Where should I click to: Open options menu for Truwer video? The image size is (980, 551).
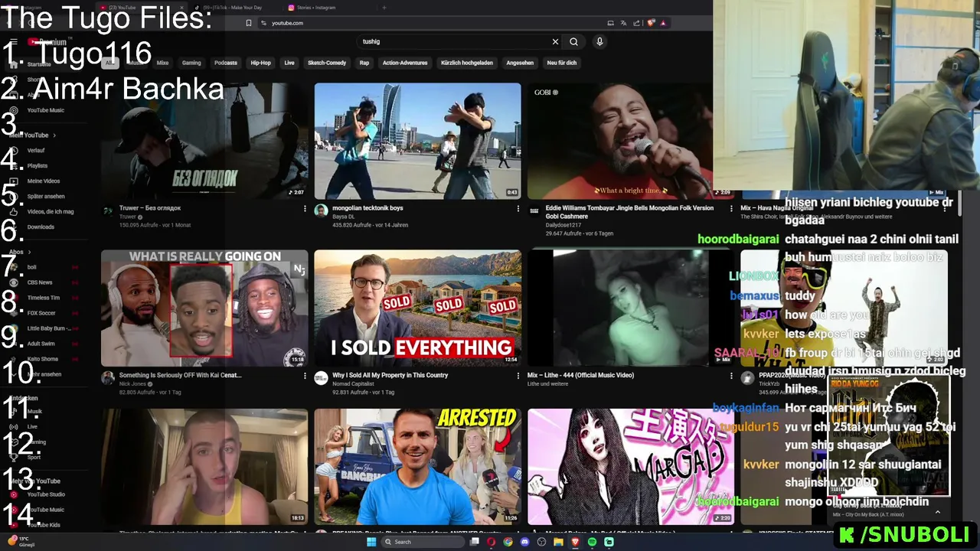(305, 208)
